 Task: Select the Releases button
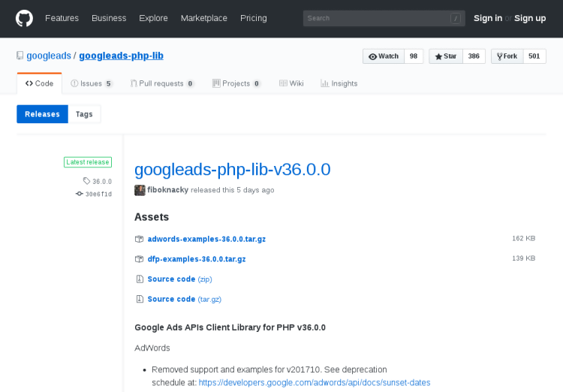pyautogui.click(x=42, y=114)
